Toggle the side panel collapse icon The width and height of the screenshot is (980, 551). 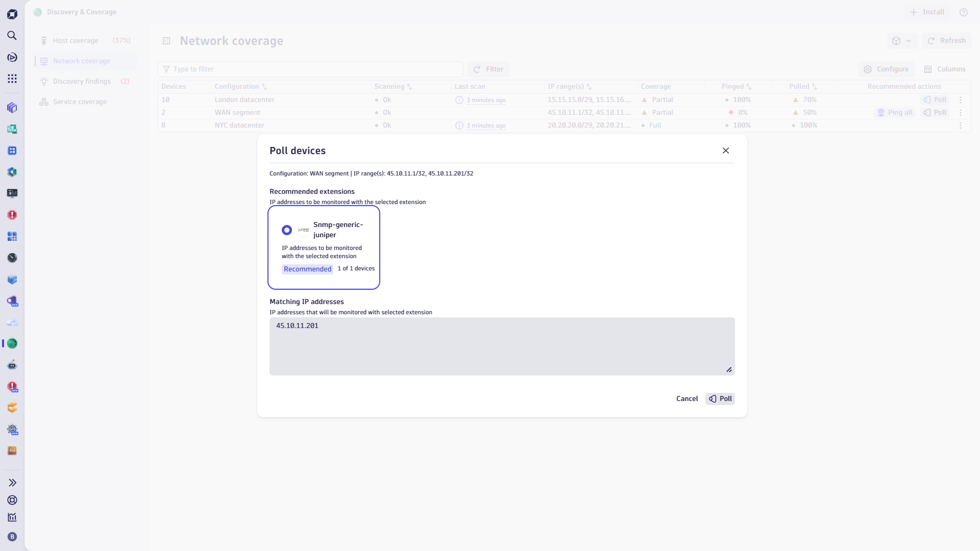[x=166, y=41]
